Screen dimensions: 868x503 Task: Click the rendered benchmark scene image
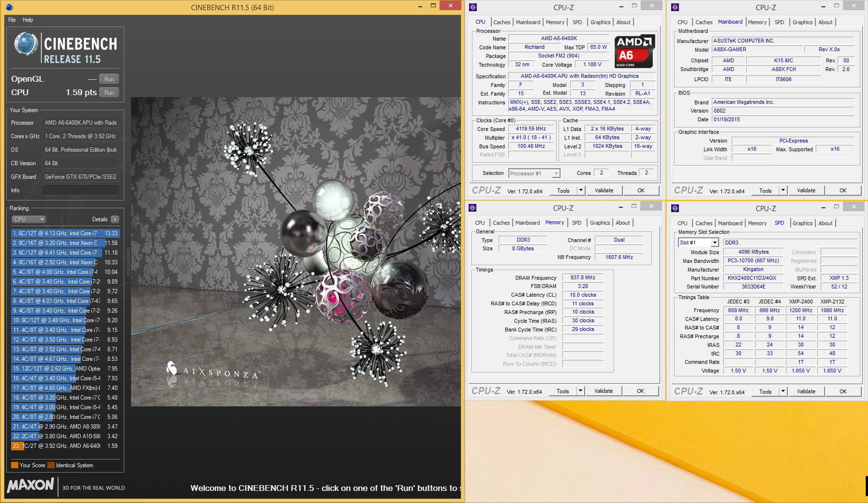tap(295, 252)
